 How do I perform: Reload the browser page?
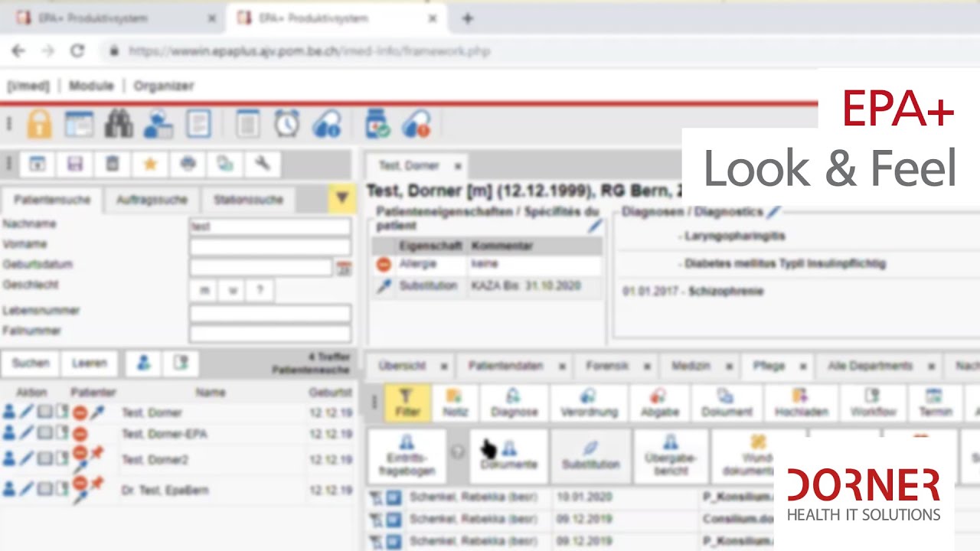(77, 51)
